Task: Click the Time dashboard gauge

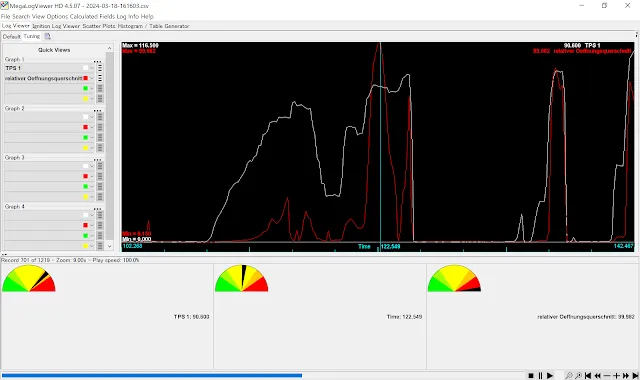Action: point(241,278)
